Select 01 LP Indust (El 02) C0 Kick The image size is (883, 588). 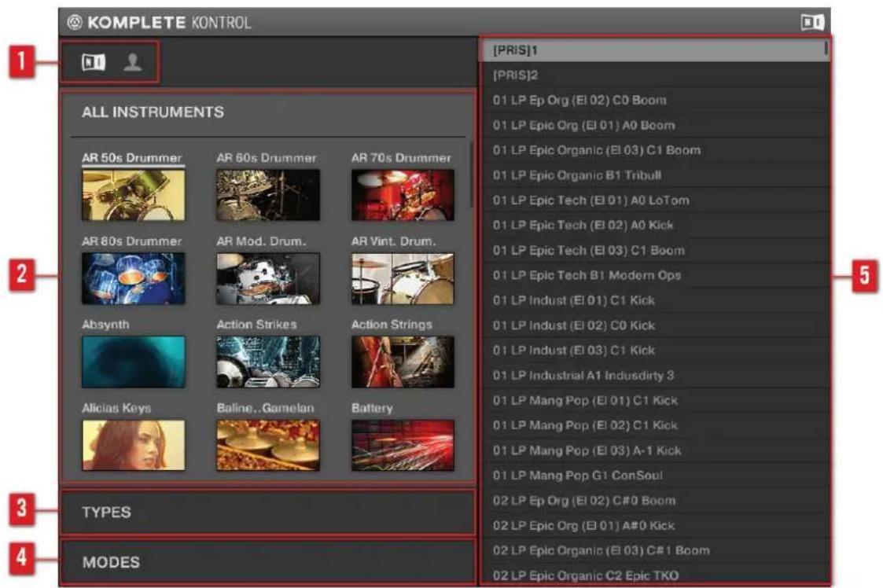(x=655, y=325)
